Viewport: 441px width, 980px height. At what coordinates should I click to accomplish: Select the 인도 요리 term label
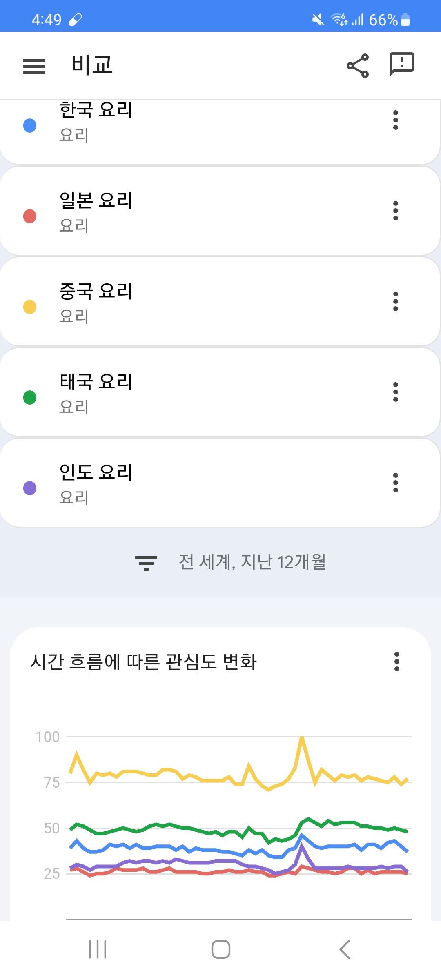pyautogui.click(x=96, y=472)
